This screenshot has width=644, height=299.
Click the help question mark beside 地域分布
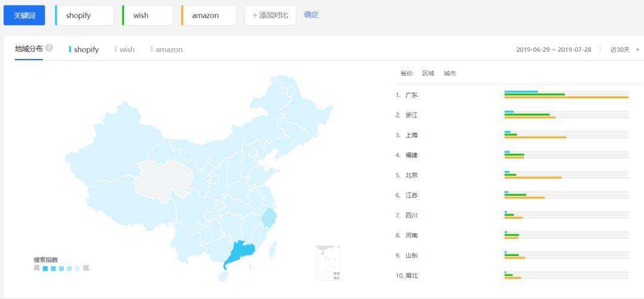point(49,48)
